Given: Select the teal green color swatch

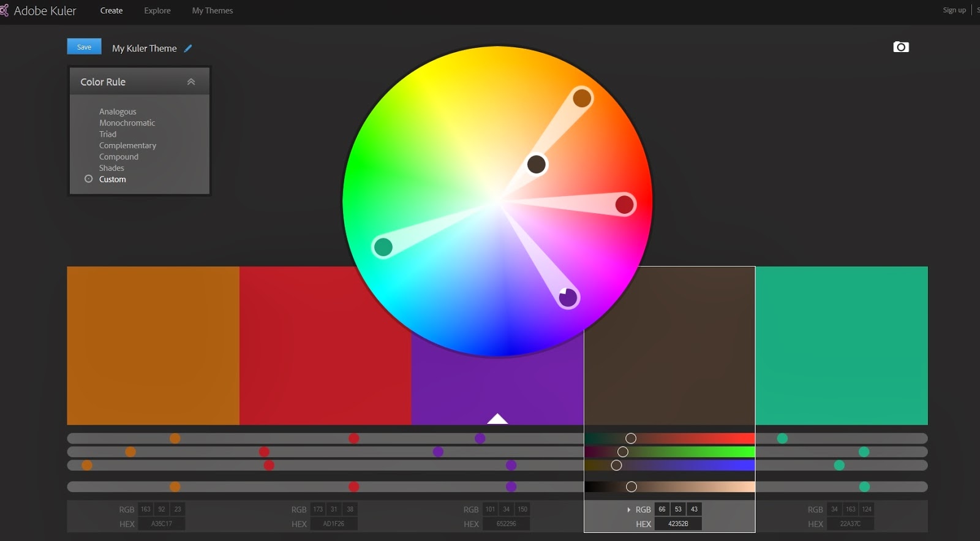Looking at the screenshot, I should (x=842, y=346).
